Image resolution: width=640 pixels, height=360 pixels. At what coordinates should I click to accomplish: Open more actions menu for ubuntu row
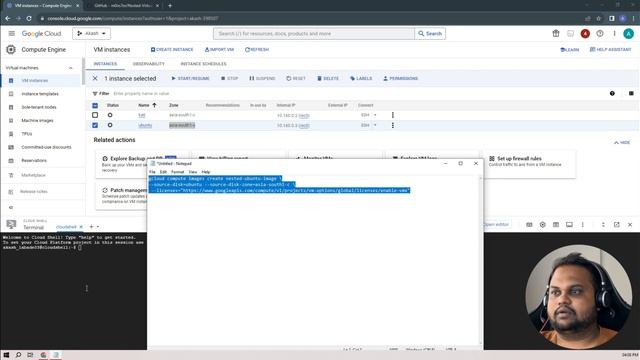pyautogui.click(x=393, y=125)
